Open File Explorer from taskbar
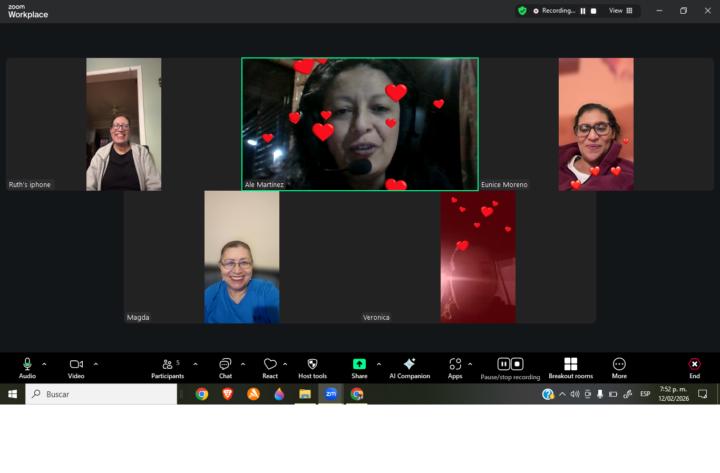The height and width of the screenshot is (473, 720). [305, 394]
